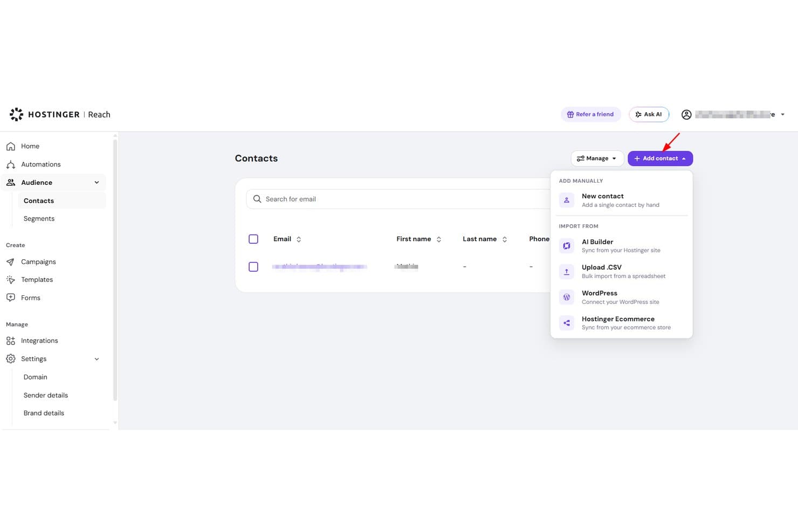Select Hostinger Ecommerce import option
The height and width of the screenshot is (532, 798).
coord(621,323)
